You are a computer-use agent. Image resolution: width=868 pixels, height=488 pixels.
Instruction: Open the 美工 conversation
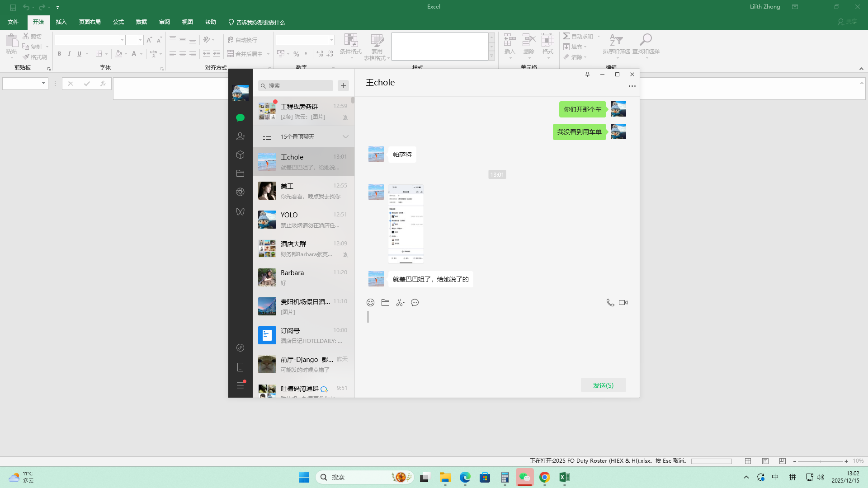pyautogui.click(x=303, y=191)
